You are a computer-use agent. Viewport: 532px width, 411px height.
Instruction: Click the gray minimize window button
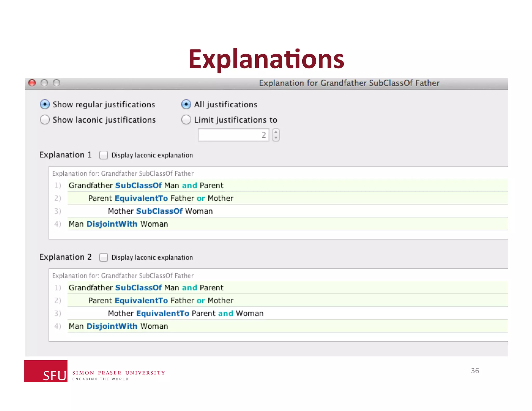pyautogui.click(x=44, y=83)
